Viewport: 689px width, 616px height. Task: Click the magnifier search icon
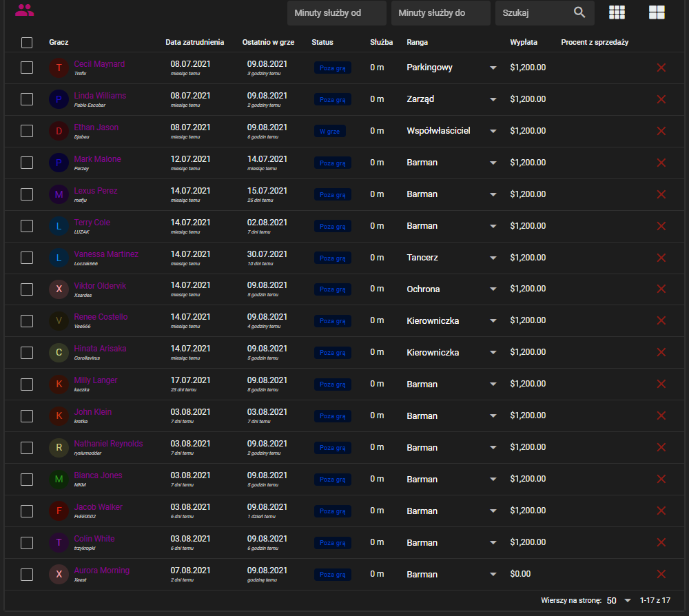579,12
